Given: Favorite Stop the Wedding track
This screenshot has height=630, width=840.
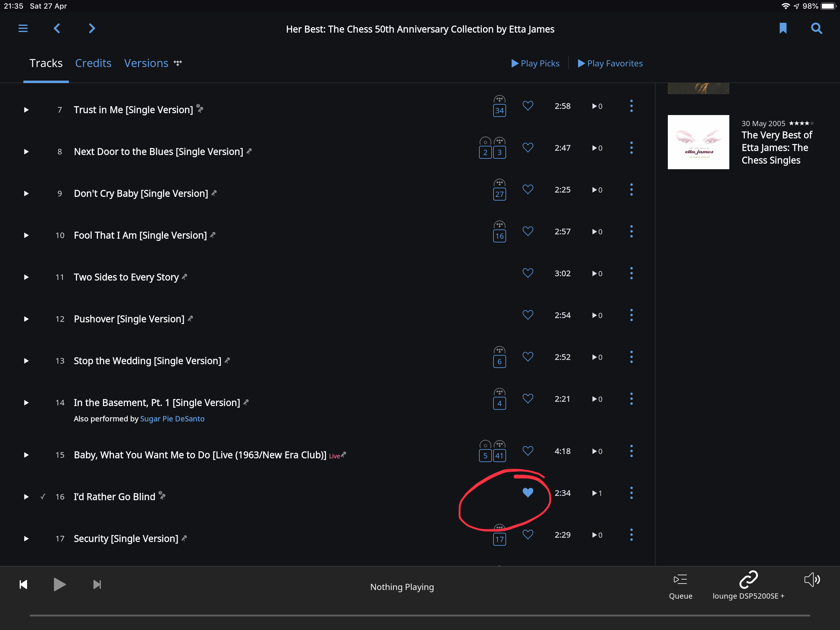Looking at the screenshot, I should tap(528, 357).
